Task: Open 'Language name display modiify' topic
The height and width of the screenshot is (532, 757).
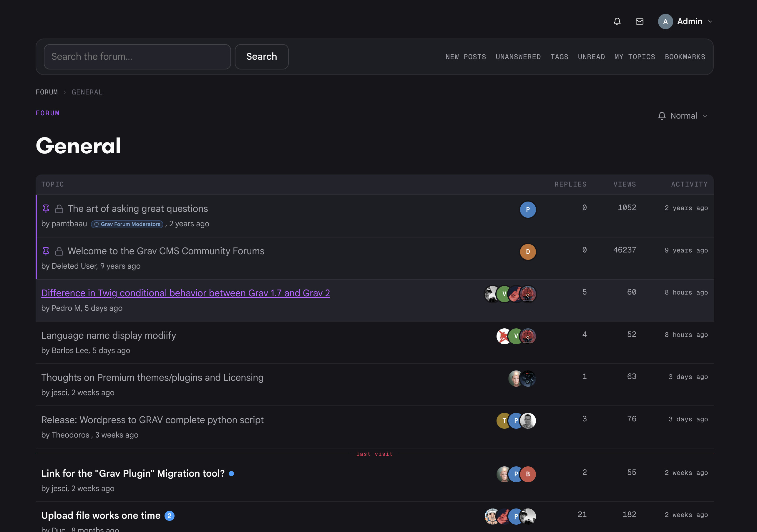Action: tap(109, 335)
